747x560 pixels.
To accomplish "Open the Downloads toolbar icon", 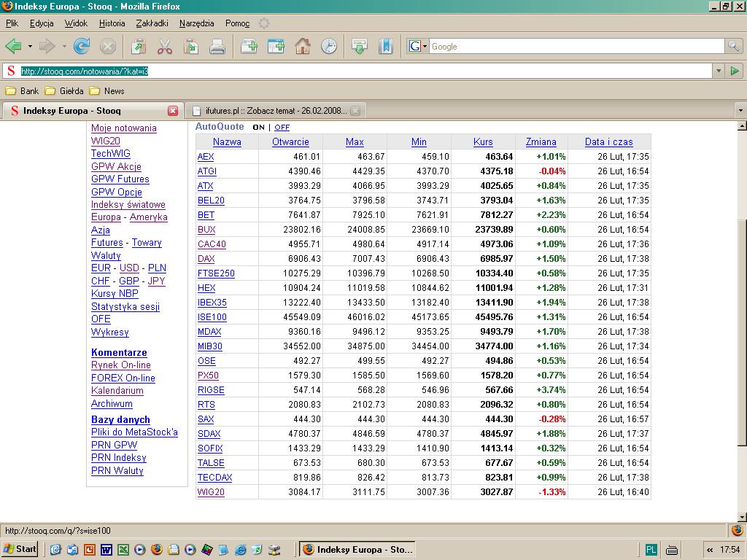I will [359, 47].
